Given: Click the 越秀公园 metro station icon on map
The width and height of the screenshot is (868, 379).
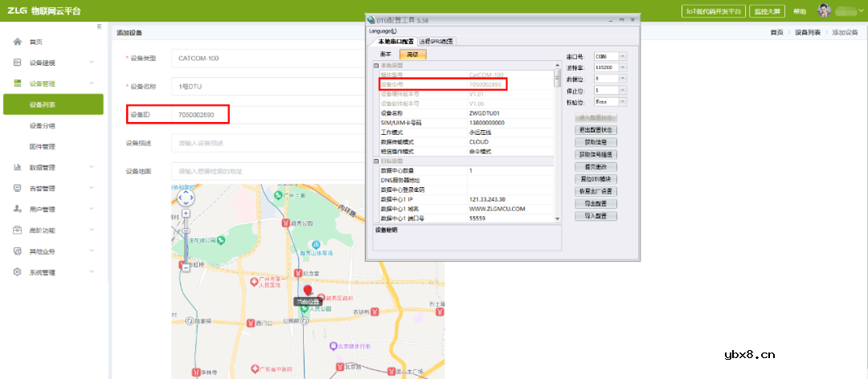Looking at the screenshot, I should click(x=286, y=223).
